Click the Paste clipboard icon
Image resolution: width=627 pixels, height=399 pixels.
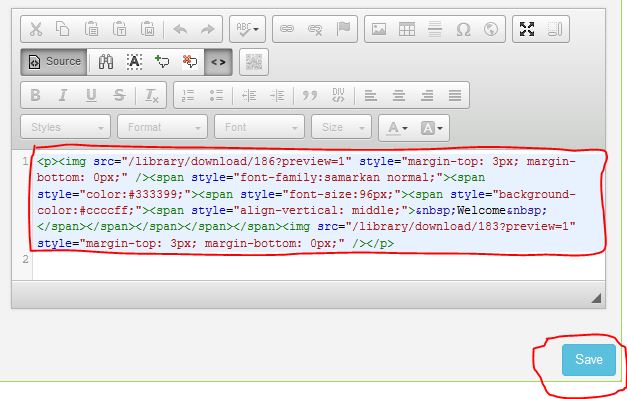[x=92, y=29]
